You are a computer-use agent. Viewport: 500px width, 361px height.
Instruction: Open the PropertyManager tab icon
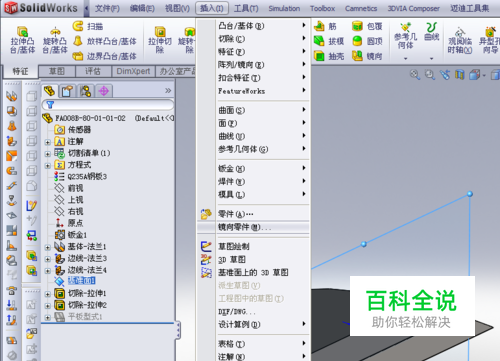[67, 91]
